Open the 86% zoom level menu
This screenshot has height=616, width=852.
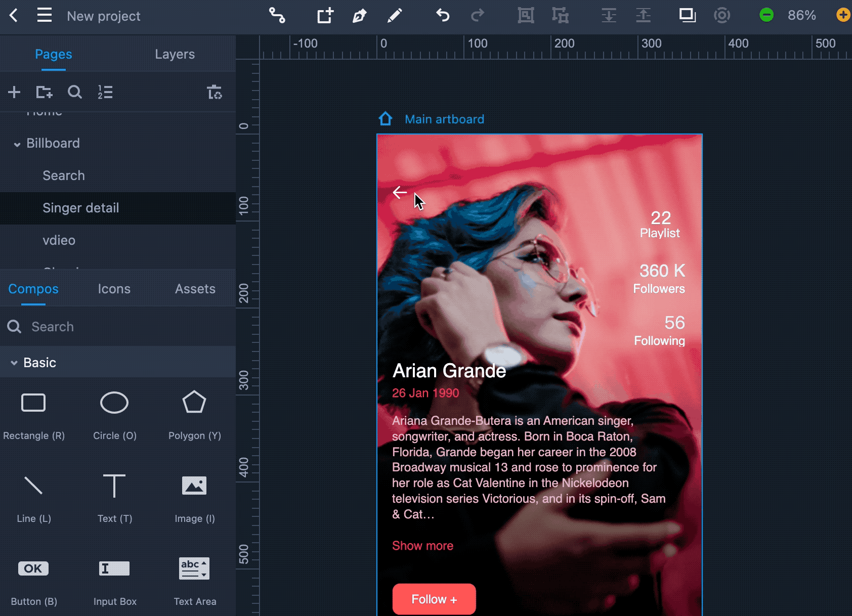coord(802,15)
